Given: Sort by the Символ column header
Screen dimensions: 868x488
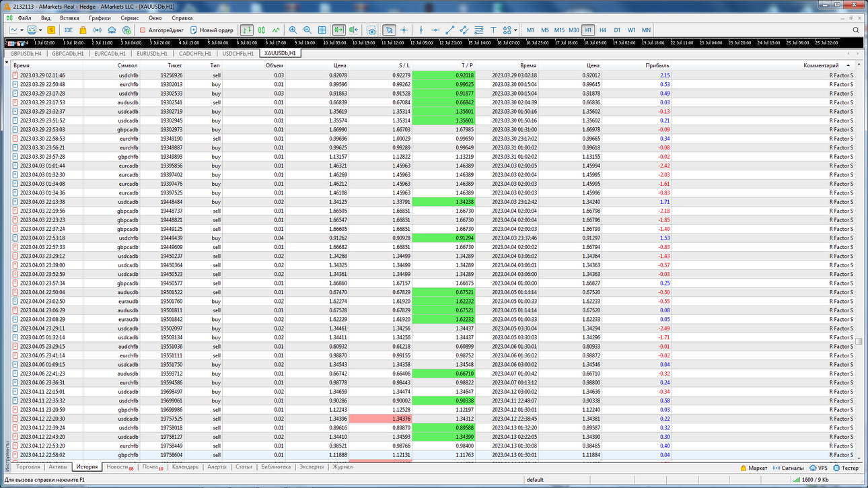Looking at the screenshot, I should tap(127, 65).
